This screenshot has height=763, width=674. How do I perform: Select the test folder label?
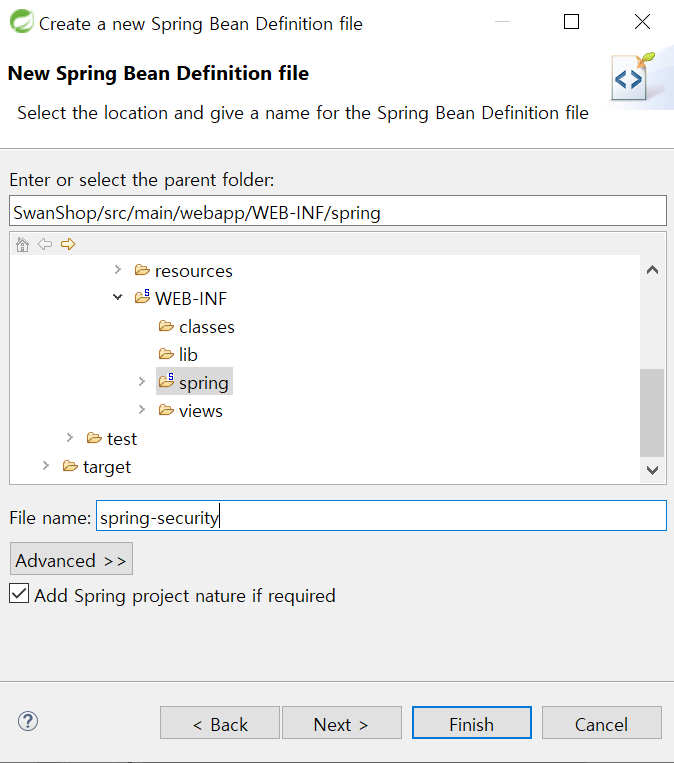tap(122, 439)
